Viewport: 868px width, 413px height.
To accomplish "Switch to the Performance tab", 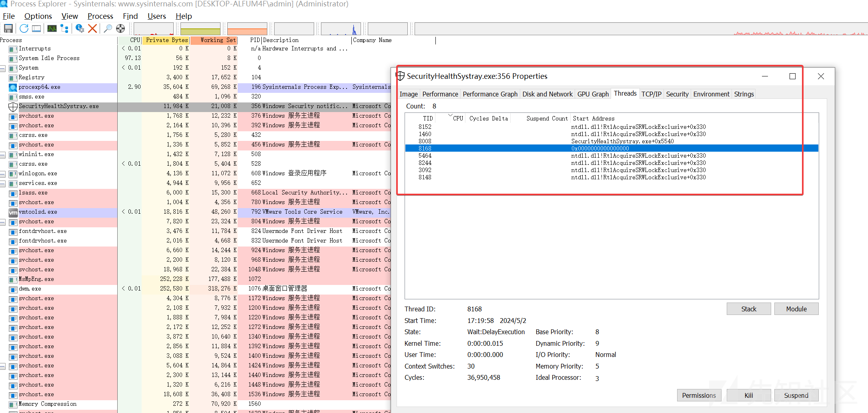I will pos(440,94).
